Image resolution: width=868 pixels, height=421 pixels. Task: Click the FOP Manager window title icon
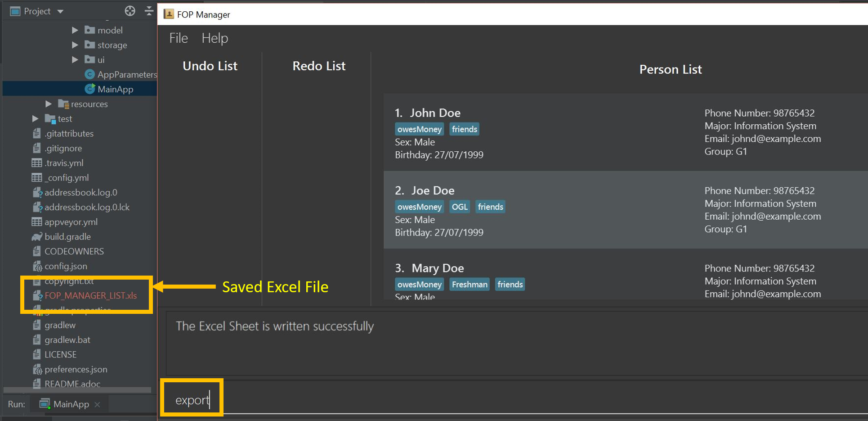pyautogui.click(x=169, y=14)
